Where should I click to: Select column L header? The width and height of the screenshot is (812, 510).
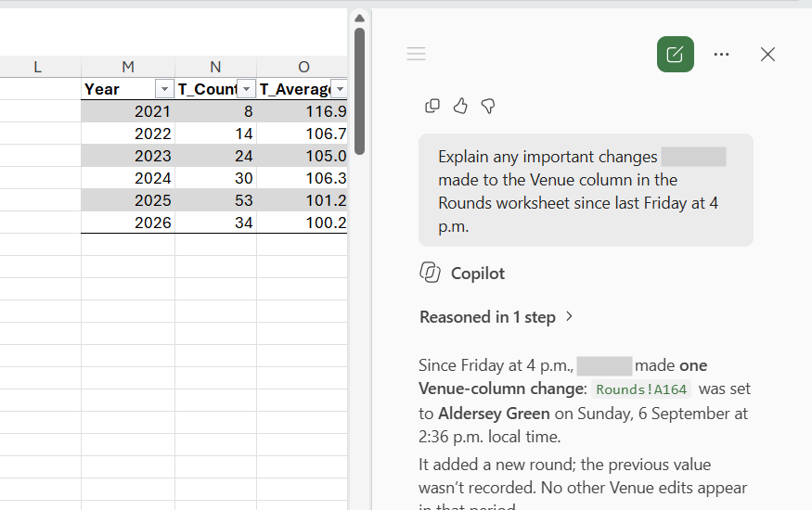tap(37, 67)
